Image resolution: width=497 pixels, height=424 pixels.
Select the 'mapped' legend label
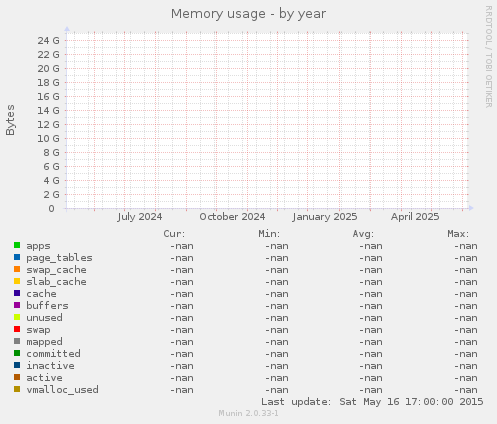click(44, 342)
